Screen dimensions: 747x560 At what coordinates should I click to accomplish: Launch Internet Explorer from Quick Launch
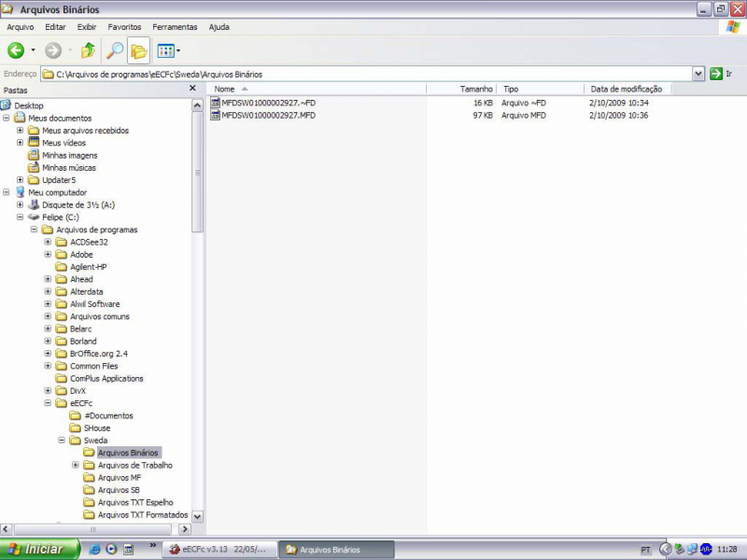click(94, 550)
